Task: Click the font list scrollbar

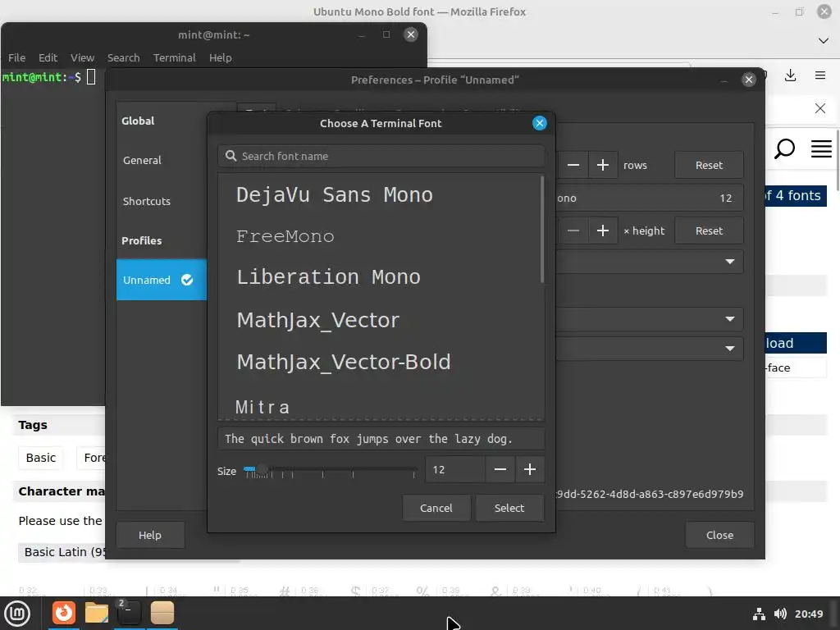Action: pos(542,230)
